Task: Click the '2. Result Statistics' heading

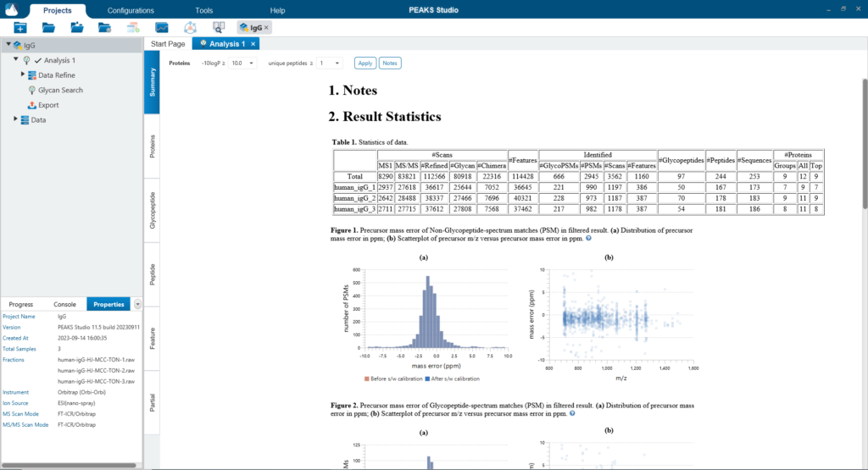Action: pos(385,117)
